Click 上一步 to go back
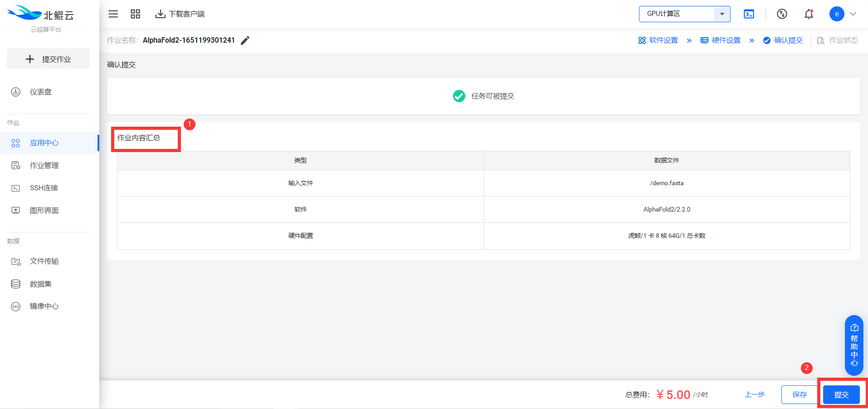The width and height of the screenshot is (868, 409). [x=755, y=394]
